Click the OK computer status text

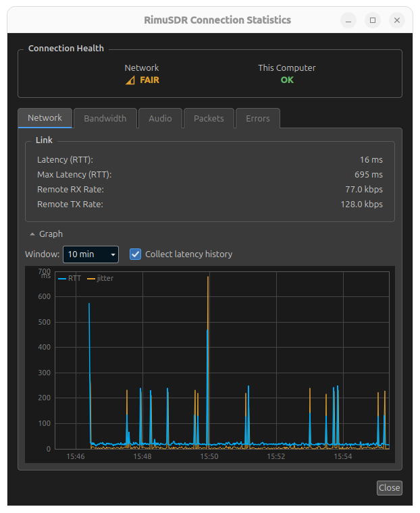pos(287,80)
